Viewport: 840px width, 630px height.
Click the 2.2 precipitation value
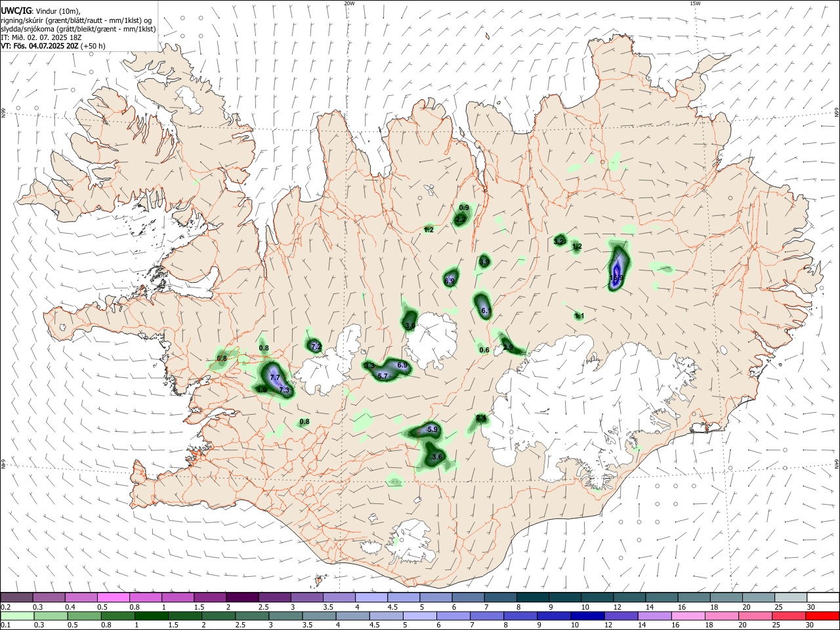pos(461,219)
